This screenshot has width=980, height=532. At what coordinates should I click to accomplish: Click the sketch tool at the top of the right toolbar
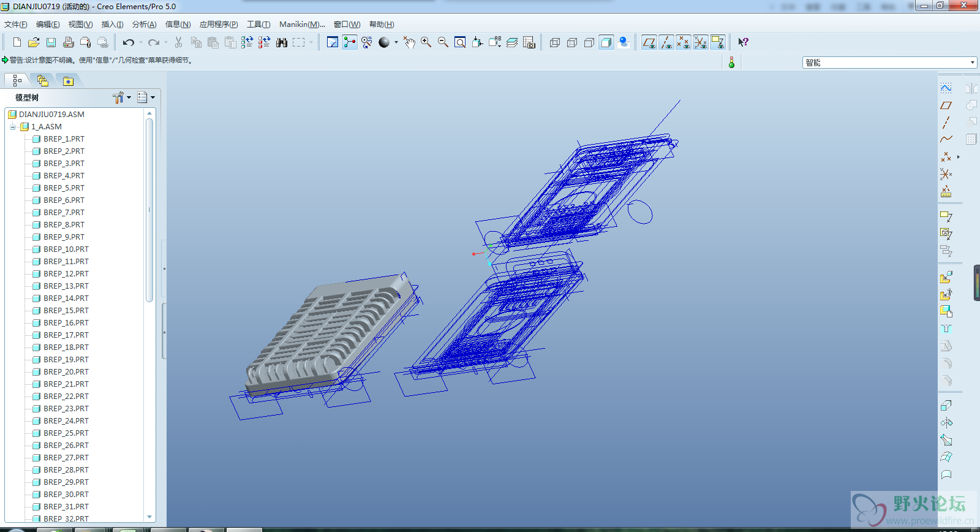[x=946, y=88]
